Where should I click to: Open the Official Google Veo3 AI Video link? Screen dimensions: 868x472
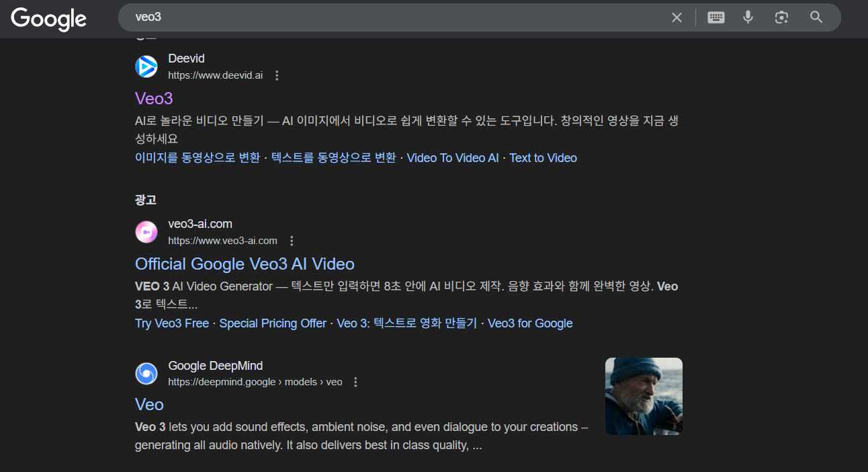[x=245, y=264]
